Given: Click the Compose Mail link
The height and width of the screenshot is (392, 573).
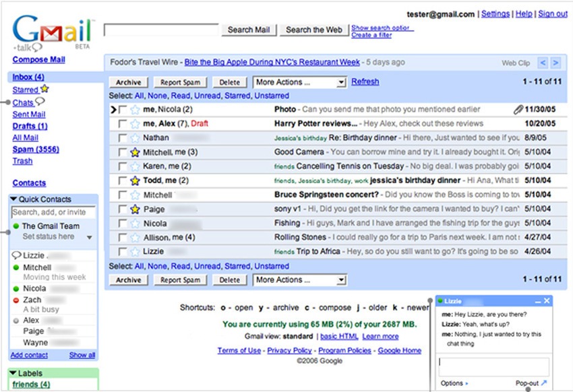Looking at the screenshot, I should coord(39,59).
